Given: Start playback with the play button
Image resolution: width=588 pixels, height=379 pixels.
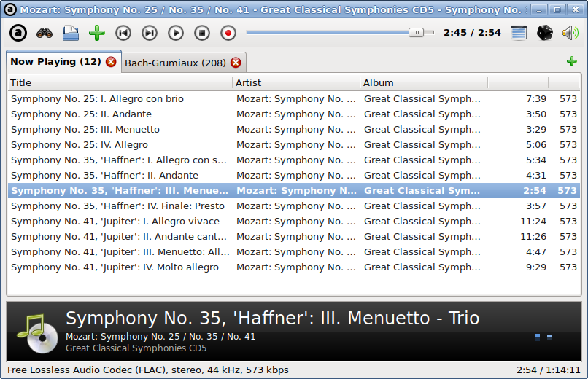Looking at the screenshot, I should pos(176,33).
